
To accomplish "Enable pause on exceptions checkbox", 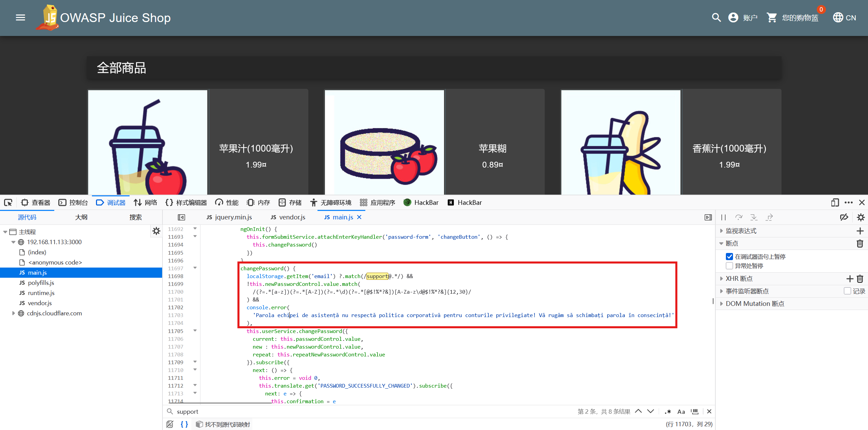I will tap(729, 266).
